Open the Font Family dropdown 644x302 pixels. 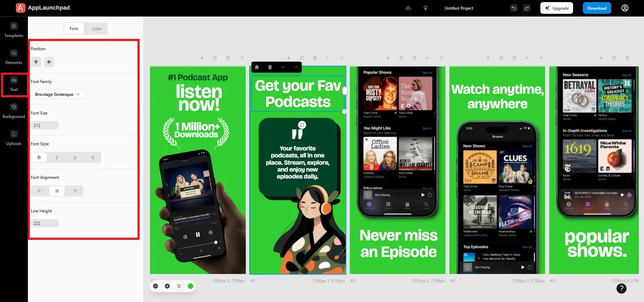[58, 94]
